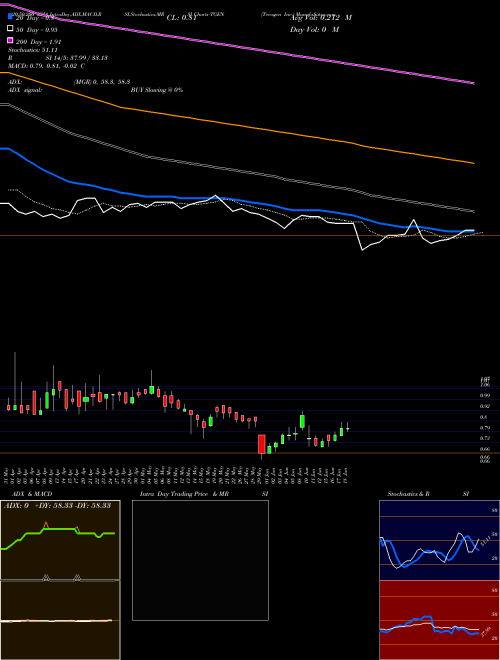
Task: Click the rotated 51.11 stochastics value label
Action: [486, 541]
